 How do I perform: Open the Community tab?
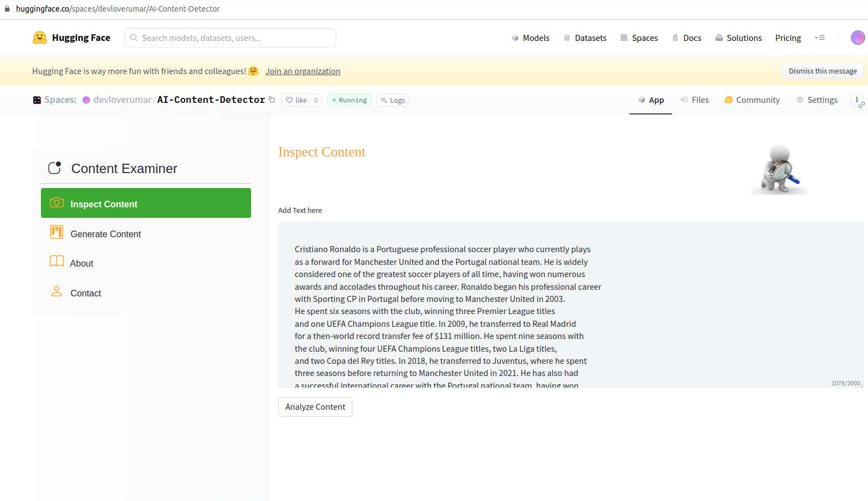752,100
